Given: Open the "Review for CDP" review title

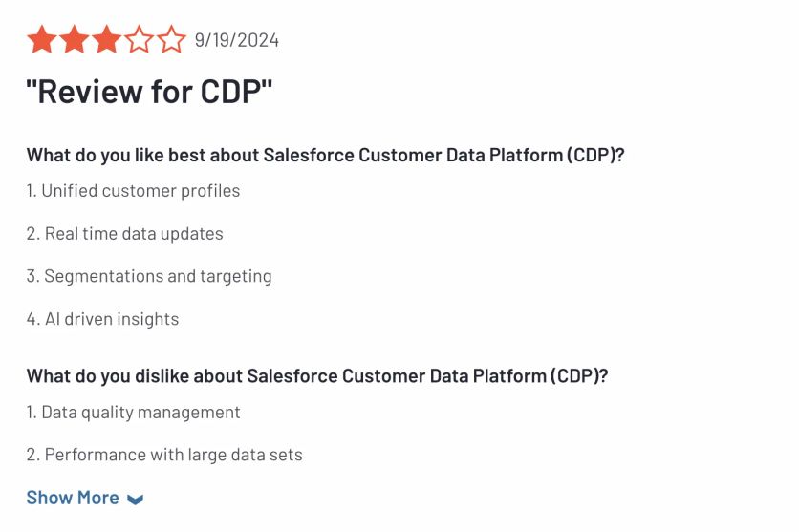Looking at the screenshot, I should click(149, 93).
